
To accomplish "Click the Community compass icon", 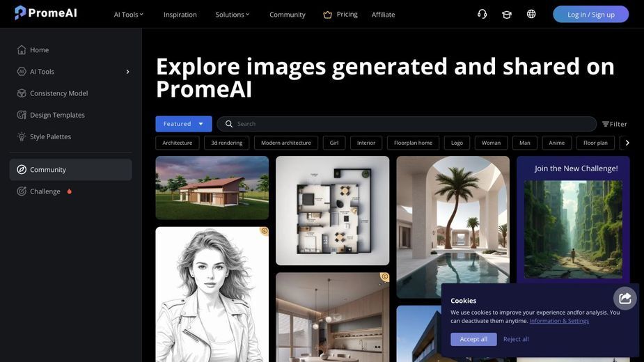I will [x=22, y=169].
